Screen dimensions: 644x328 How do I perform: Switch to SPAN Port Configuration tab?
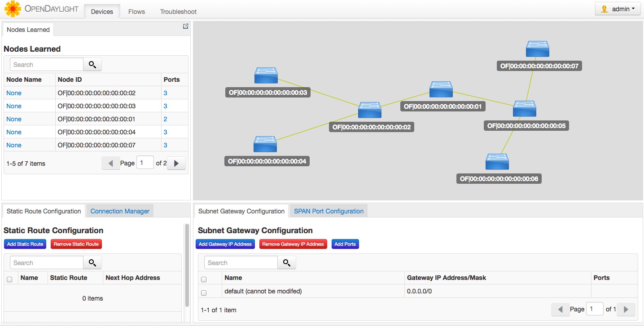pyautogui.click(x=329, y=211)
